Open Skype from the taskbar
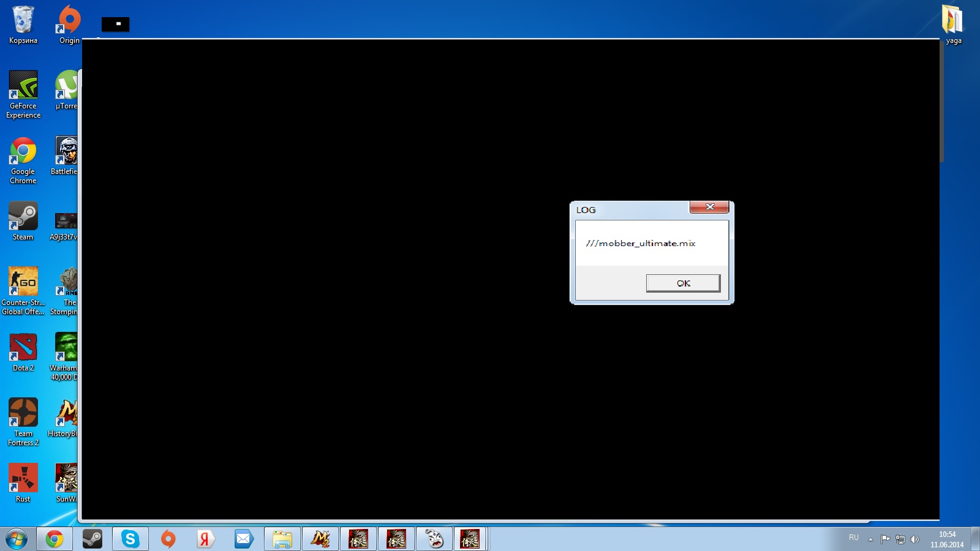The width and height of the screenshot is (980, 551). (130, 539)
